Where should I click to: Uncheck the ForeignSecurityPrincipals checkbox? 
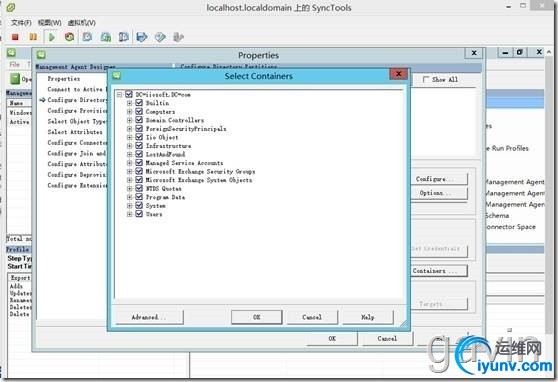pyautogui.click(x=139, y=129)
